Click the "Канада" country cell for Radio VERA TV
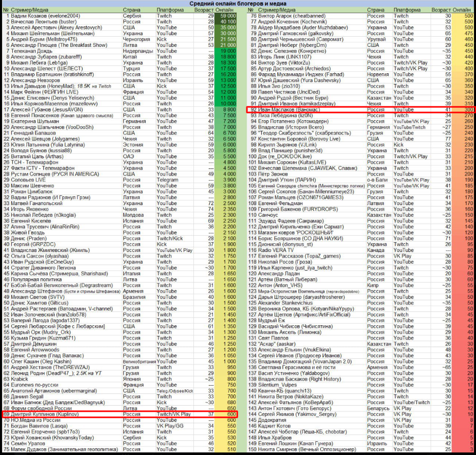The image size is (476, 455). (x=376, y=250)
